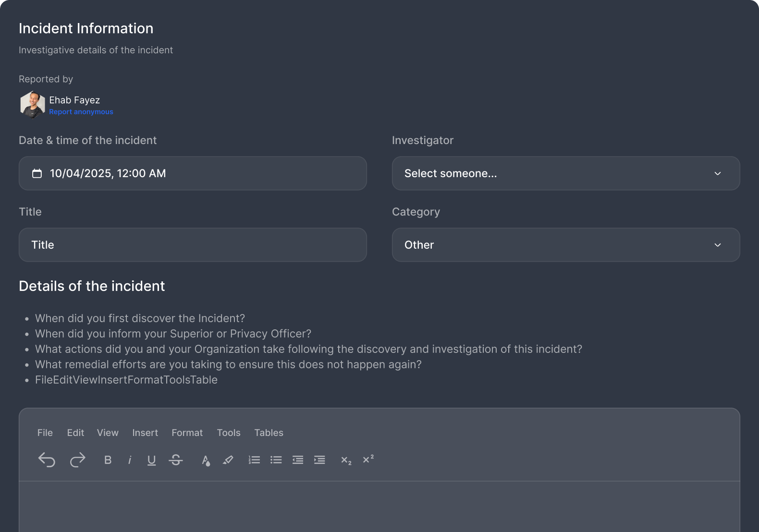This screenshot has width=759, height=532.
Task: Click the undo arrow icon
Action: 47,460
